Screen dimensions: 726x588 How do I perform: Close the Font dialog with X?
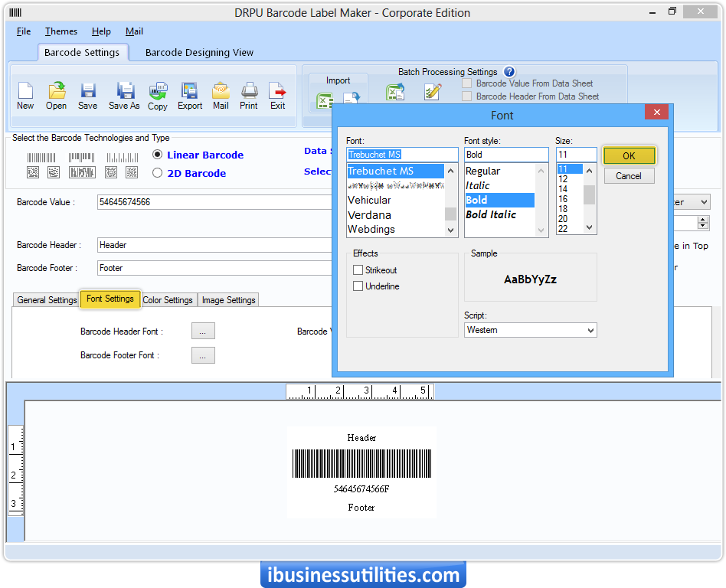click(656, 112)
